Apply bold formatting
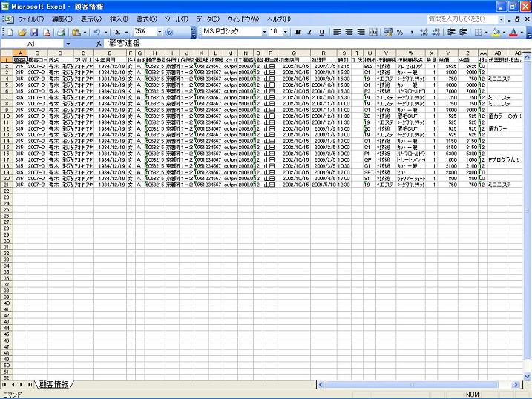The height and width of the screenshot is (399, 532). pyautogui.click(x=298, y=32)
